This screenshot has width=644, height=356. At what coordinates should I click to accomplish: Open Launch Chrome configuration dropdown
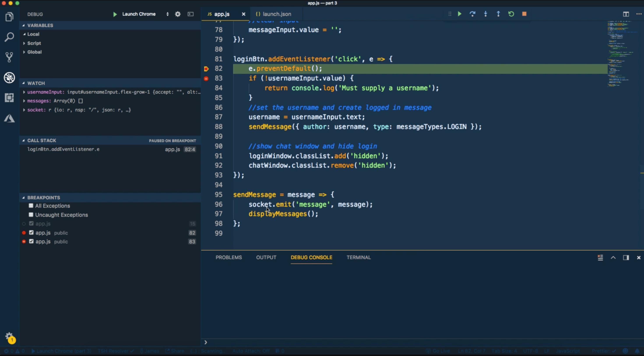click(146, 14)
